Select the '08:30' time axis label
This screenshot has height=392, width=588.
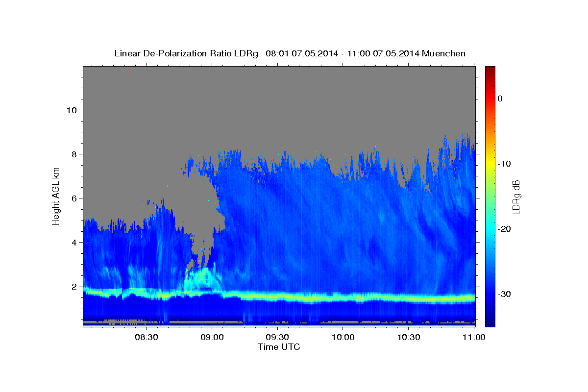click(146, 337)
